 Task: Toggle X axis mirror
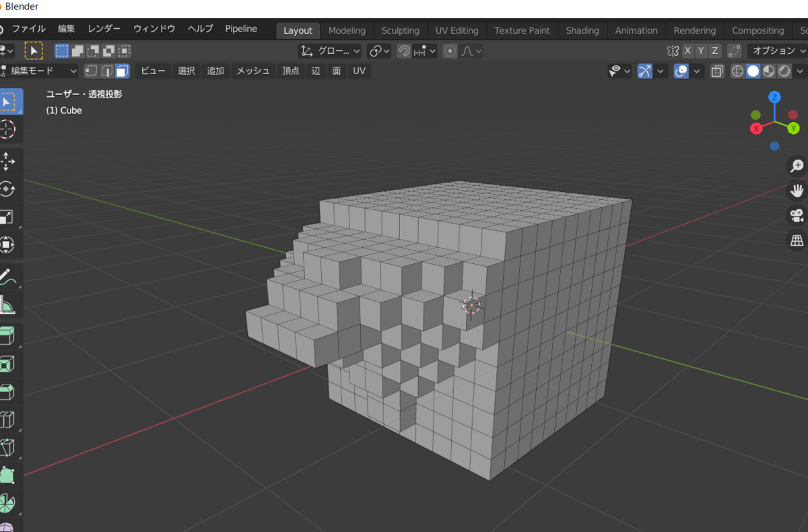[x=687, y=51]
